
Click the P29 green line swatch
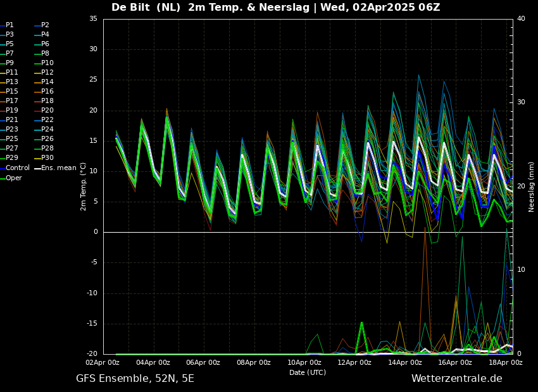[x=3, y=159]
